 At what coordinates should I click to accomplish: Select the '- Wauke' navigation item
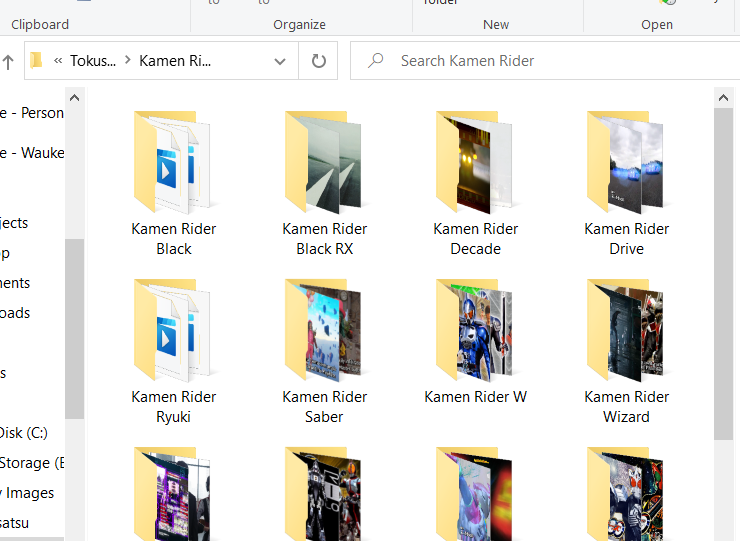tap(32, 153)
